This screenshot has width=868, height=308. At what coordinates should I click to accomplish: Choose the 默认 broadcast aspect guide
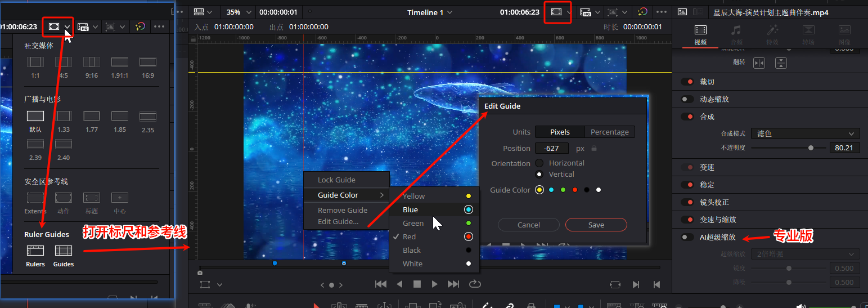pyautogui.click(x=35, y=116)
